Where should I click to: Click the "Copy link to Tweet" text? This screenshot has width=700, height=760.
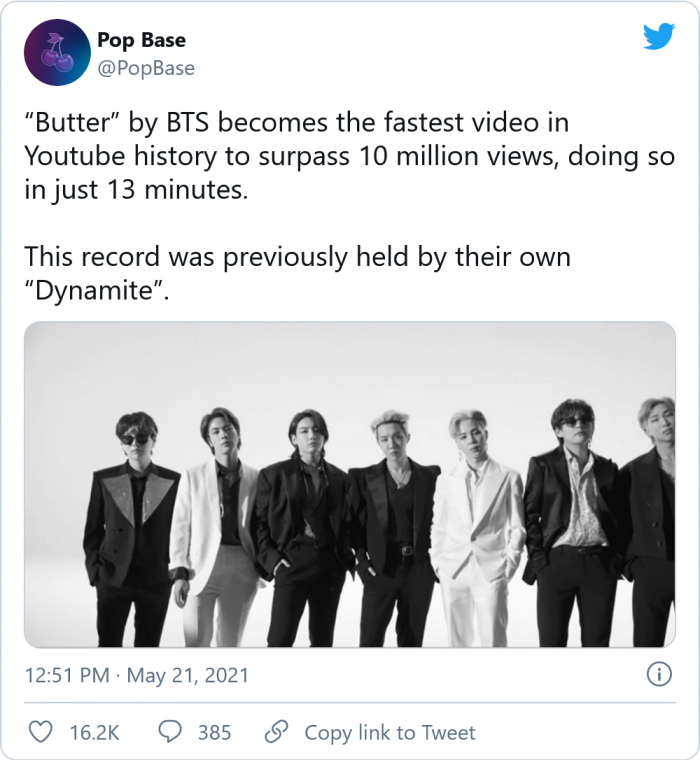coord(390,732)
